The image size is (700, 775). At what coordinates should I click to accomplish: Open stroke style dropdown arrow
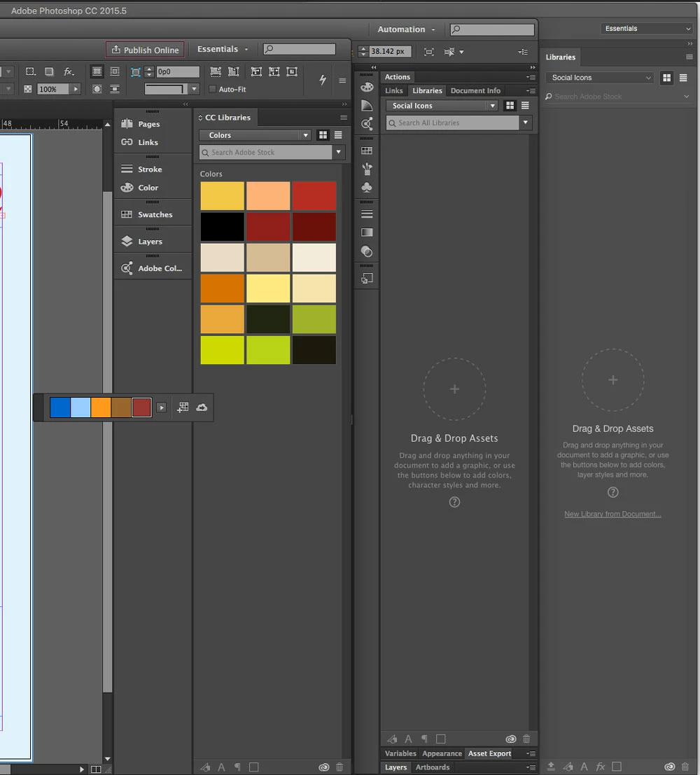[x=195, y=89]
